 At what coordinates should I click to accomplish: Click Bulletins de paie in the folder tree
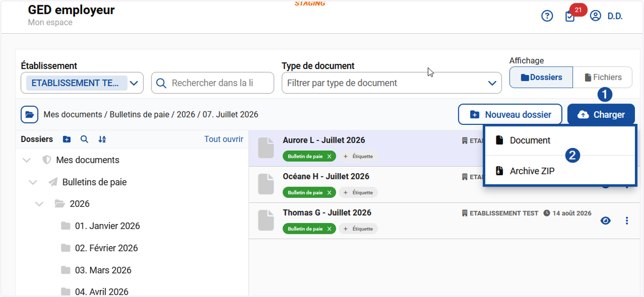coord(94,182)
